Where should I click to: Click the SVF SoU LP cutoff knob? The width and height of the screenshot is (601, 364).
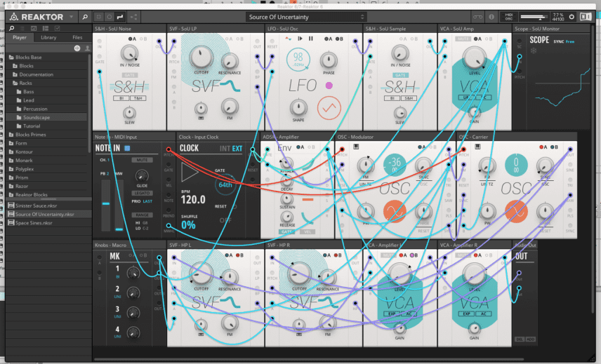point(201,58)
